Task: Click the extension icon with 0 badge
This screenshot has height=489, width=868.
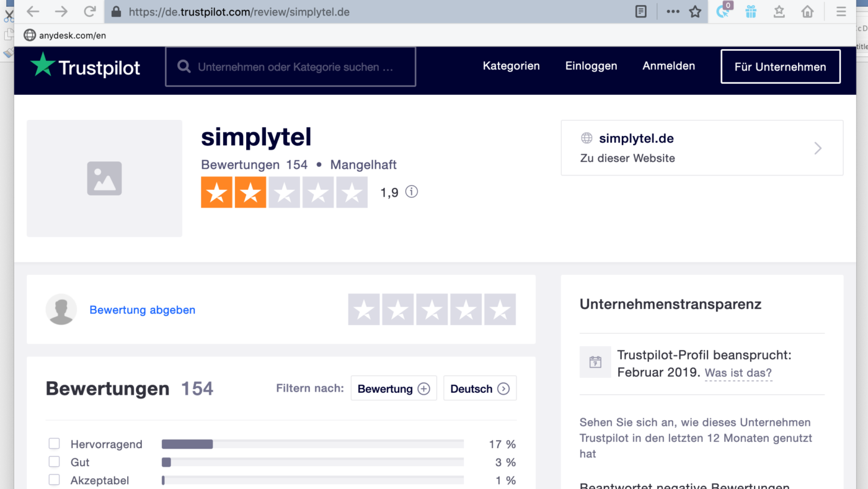Action: click(x=724, y=11)
